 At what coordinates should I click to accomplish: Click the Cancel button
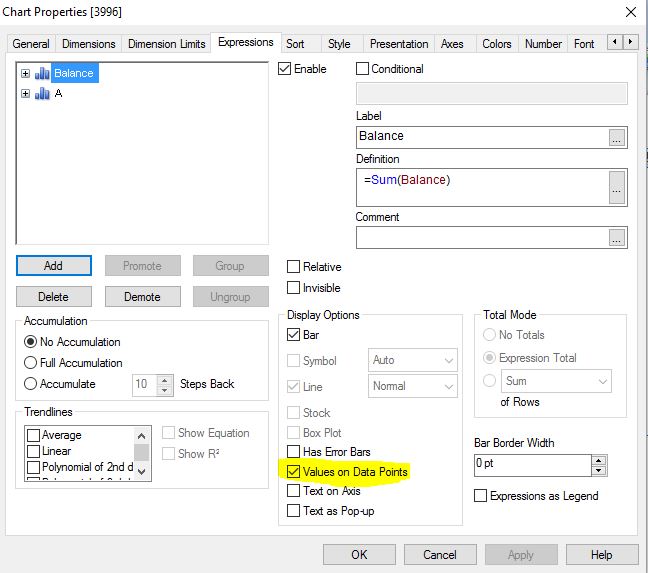pyautogui.click(x=440, y=554)
